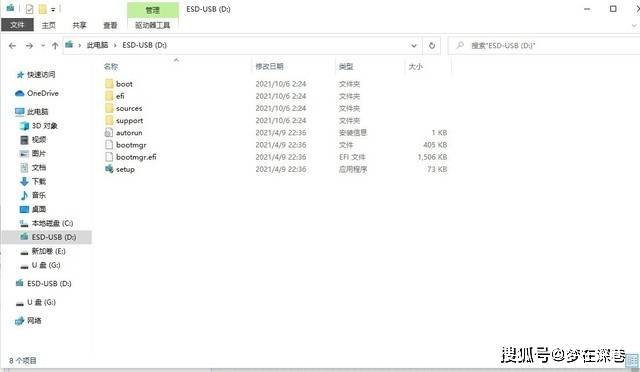Select the setup application icon
The height and width of the screenshot is (372, 640).
(x=109, y=169)
